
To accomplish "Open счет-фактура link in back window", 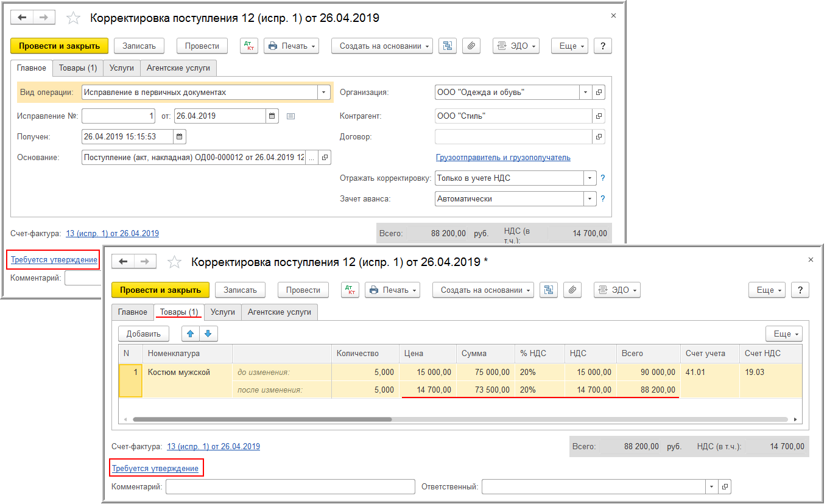I will pos(112,233).
